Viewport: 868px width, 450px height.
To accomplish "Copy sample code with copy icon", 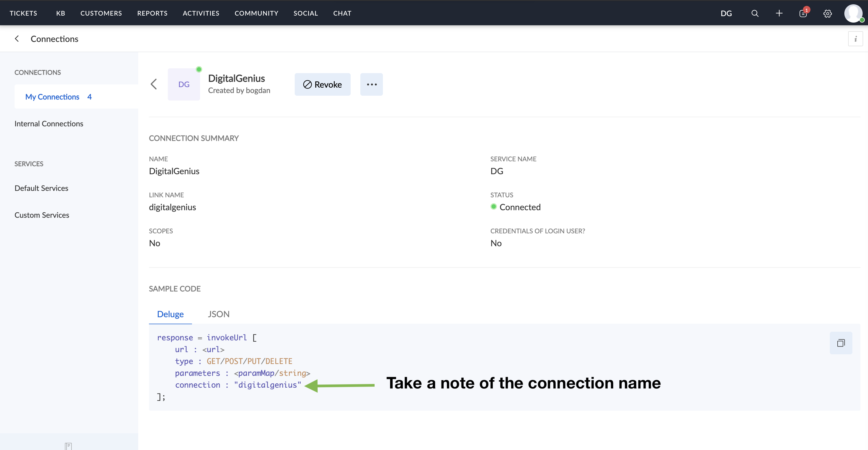I will click(x=841, y=343).
